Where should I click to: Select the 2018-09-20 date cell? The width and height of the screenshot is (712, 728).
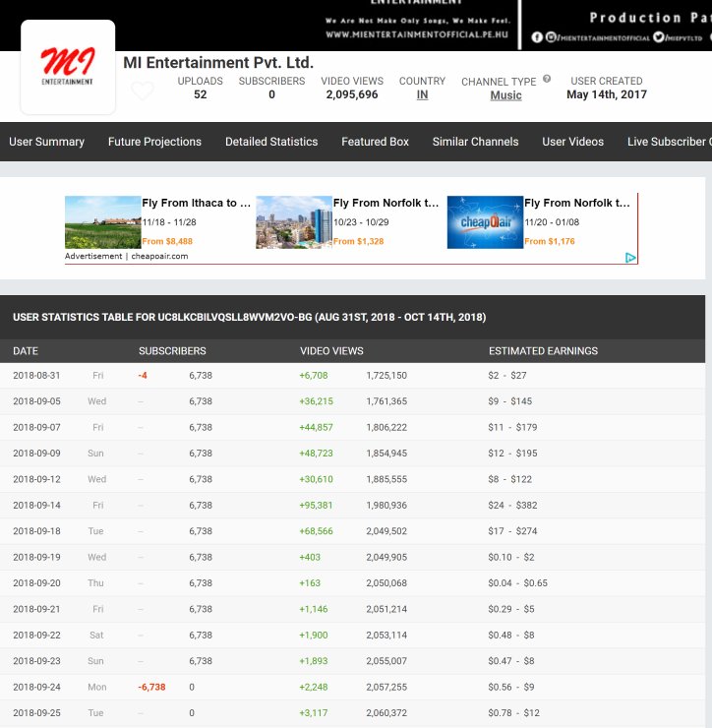click(x=36, y=583)
